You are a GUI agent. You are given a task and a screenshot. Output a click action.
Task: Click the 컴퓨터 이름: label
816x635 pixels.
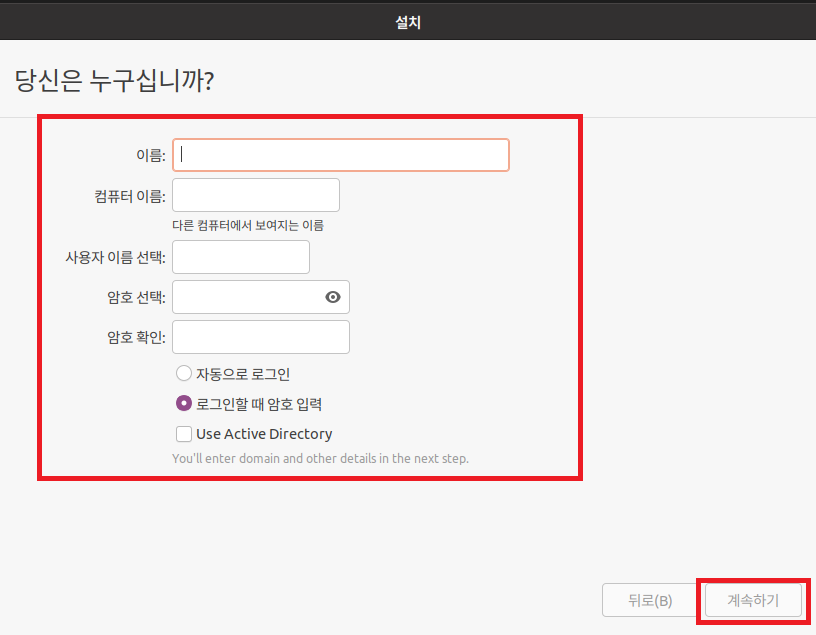click(130, 196)
